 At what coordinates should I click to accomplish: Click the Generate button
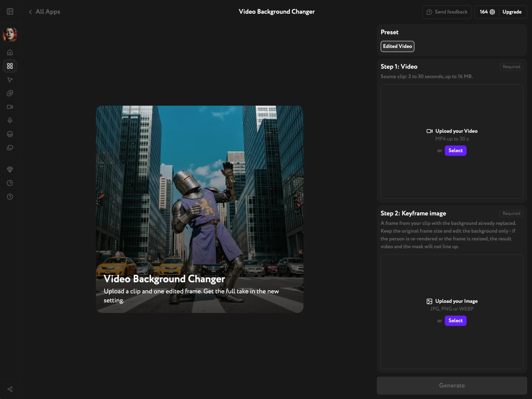[x=452, y=385]
